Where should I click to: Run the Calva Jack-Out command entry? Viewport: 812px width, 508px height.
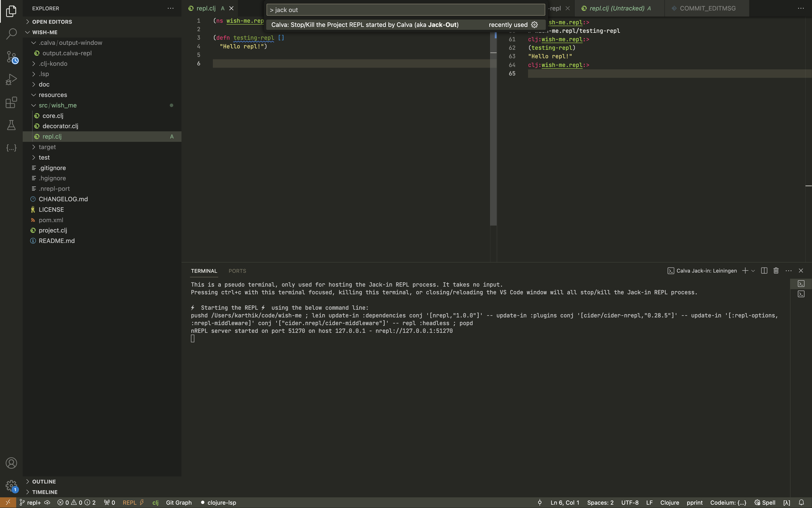[x=406, y=24]
